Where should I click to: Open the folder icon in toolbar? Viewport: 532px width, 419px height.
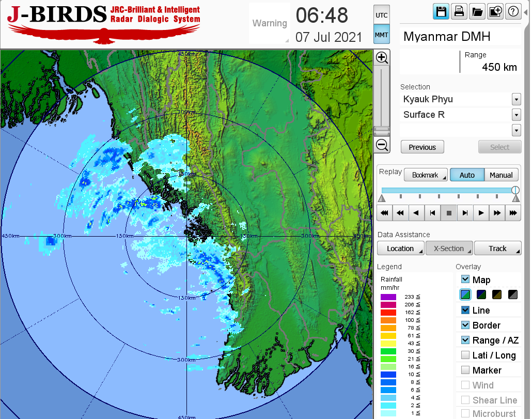[477, 12]
